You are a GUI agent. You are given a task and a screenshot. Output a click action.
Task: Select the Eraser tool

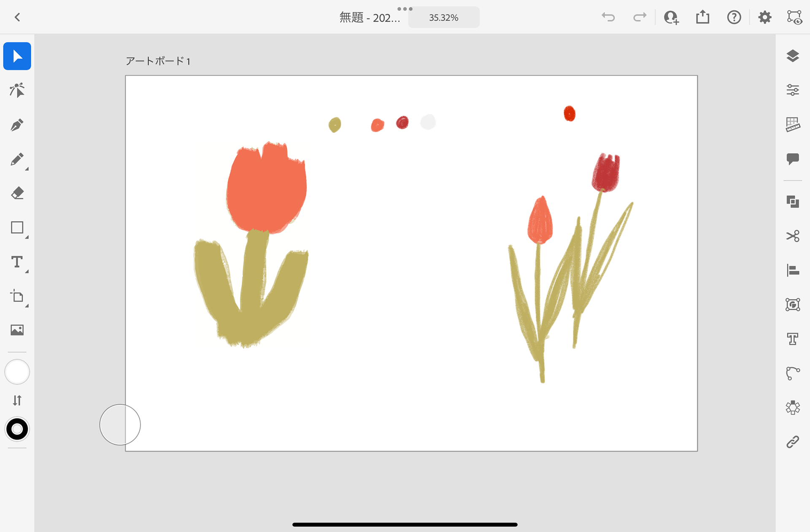tap(17, 193)
